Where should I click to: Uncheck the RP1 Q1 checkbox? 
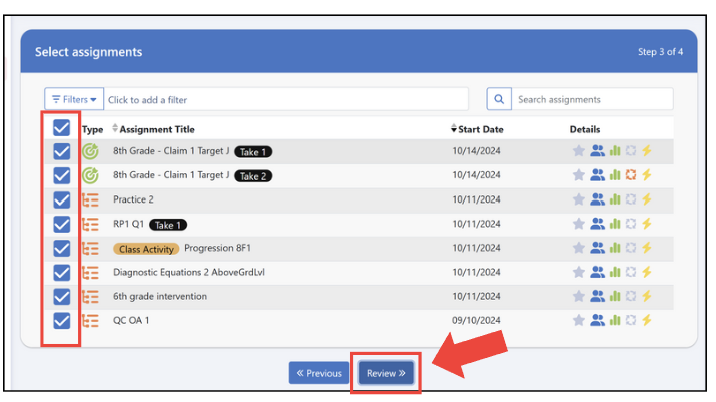(61, 224)
